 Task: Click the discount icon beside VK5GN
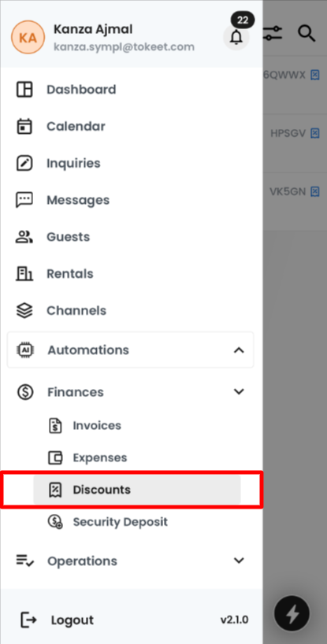pos(314,191)
